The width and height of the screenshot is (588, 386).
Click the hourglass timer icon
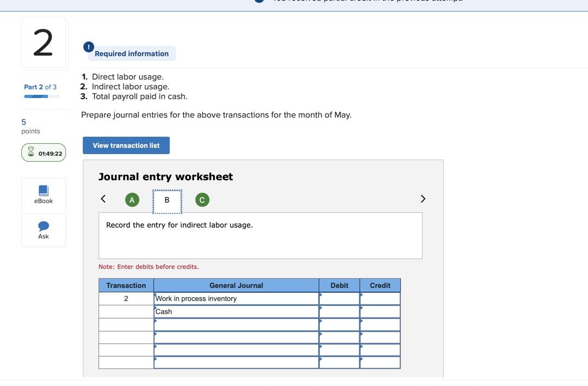[x=30, y=153]
